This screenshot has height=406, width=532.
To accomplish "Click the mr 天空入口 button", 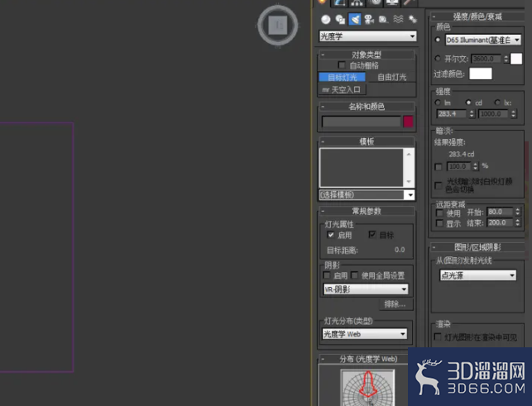I will (x=342, y=90).
